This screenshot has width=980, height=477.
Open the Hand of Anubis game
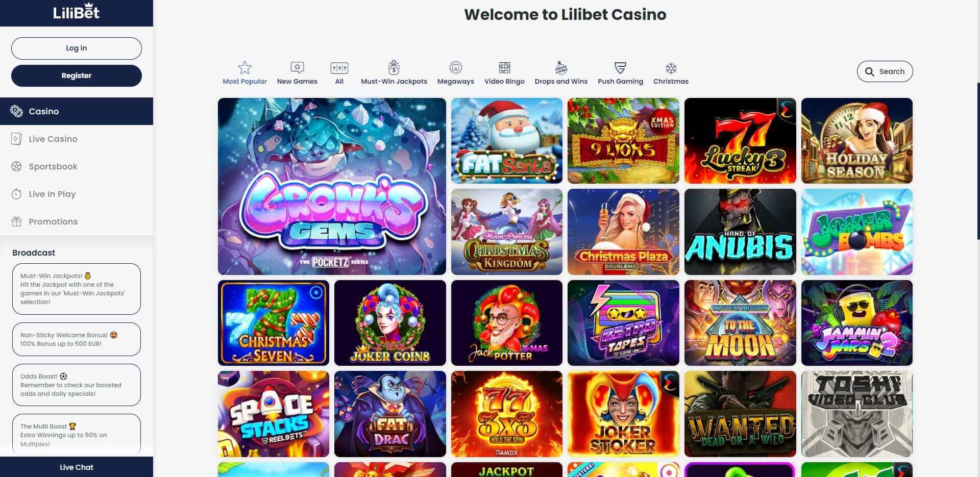[x=740, y=232]
